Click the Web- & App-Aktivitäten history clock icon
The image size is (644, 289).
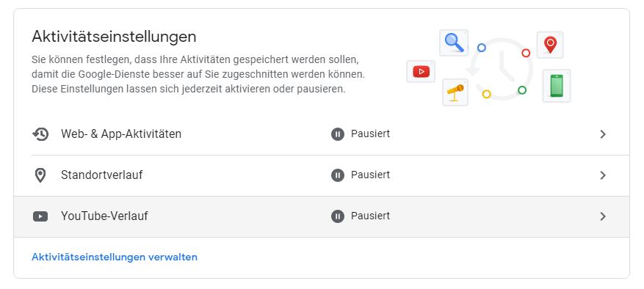point(40,134)
